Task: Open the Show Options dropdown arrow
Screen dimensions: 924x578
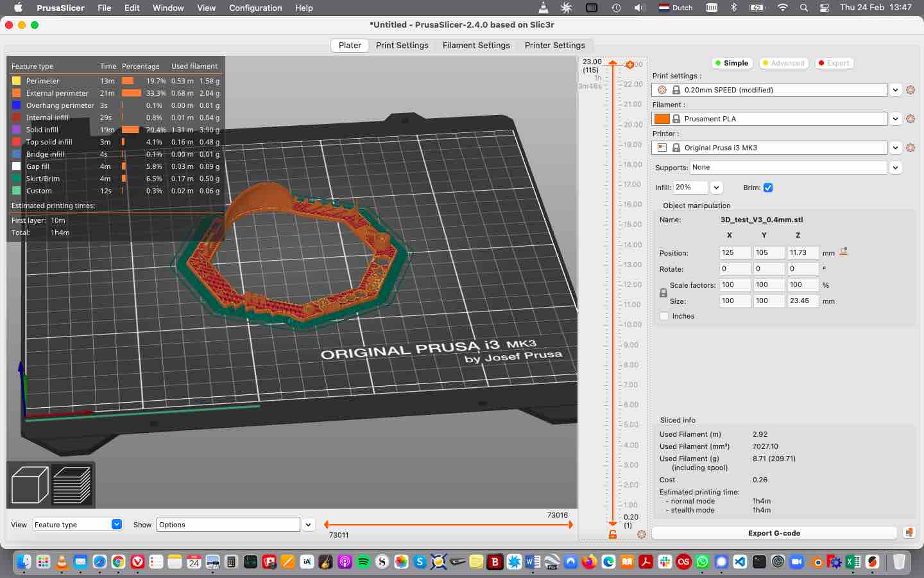Action: pos(309,525)
